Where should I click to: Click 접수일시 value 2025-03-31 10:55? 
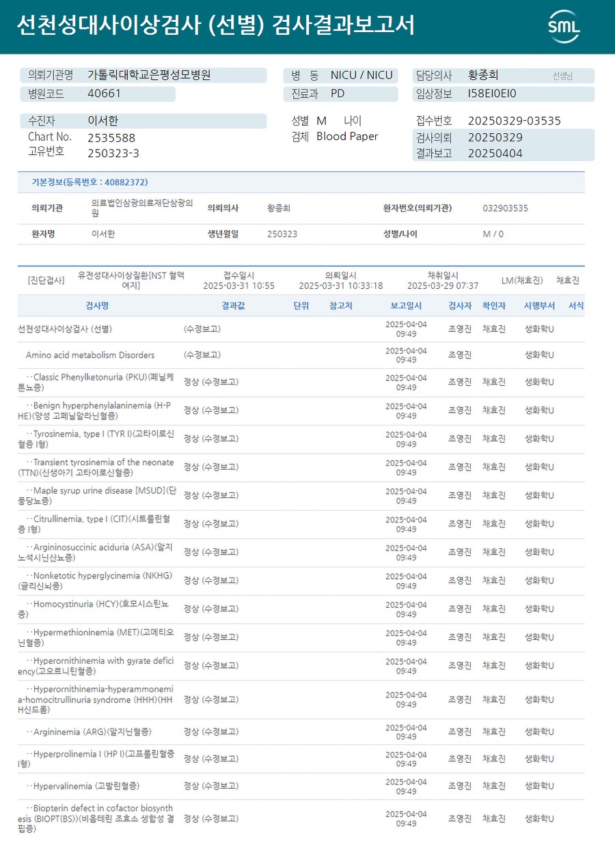239,285
